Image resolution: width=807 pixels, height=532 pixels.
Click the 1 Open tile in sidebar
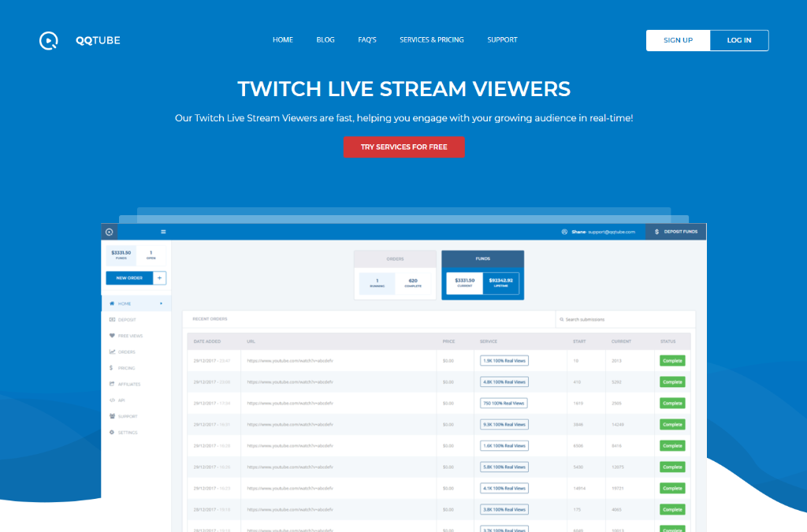point(151,255)
